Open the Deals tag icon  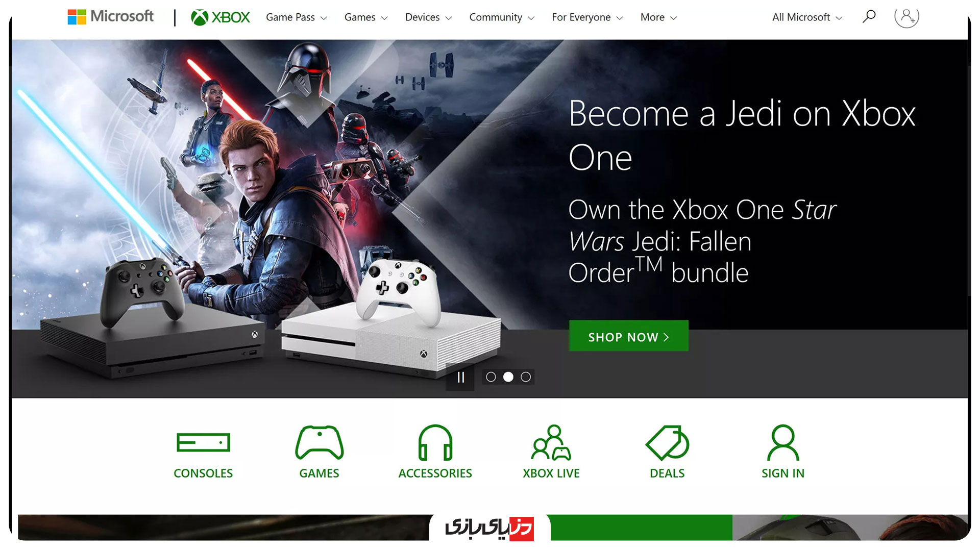tap(667, 442)
